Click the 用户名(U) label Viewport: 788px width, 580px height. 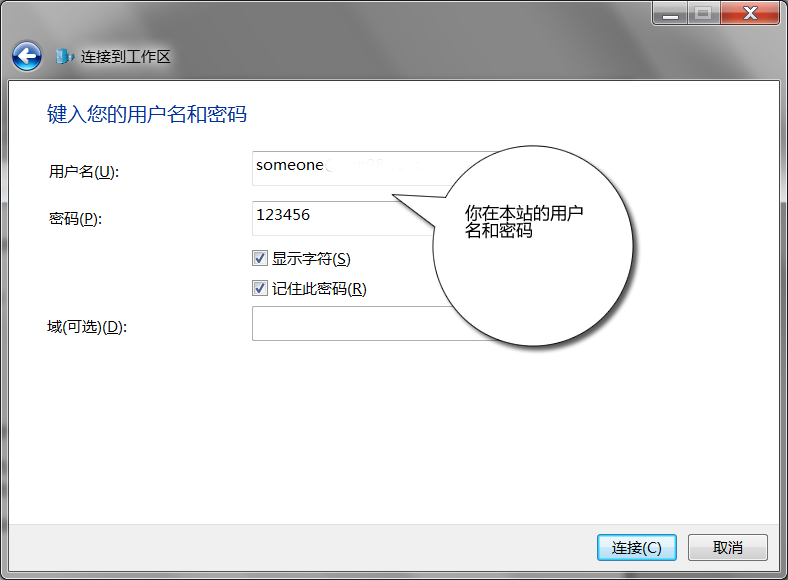point(83,172)
